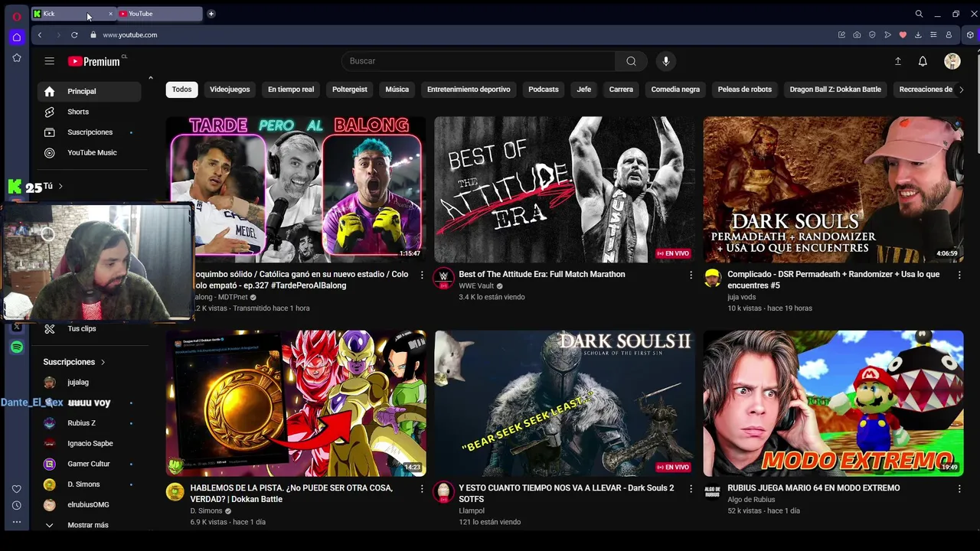Open options menu for Attitude Era video

tap(691, 275)
